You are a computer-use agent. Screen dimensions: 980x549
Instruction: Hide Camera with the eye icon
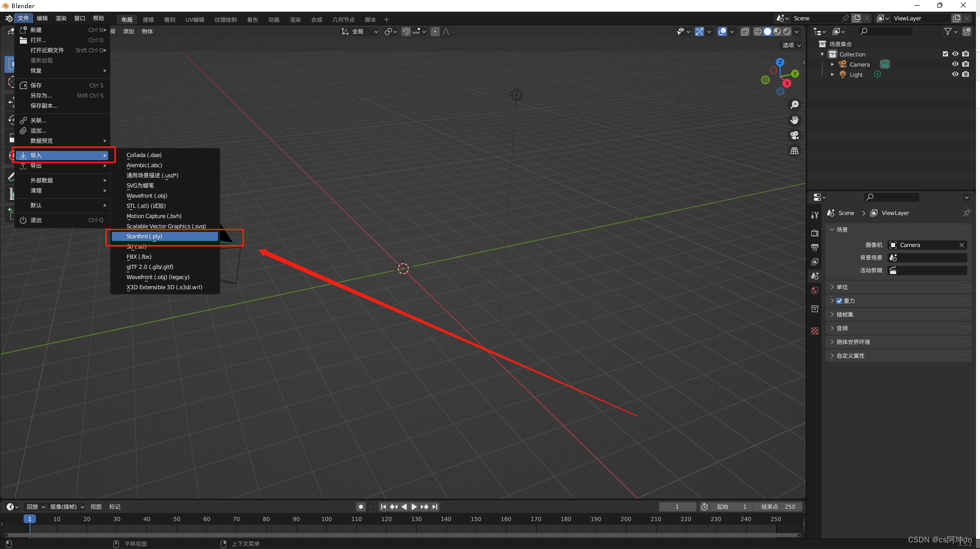[x=955, y=64]
